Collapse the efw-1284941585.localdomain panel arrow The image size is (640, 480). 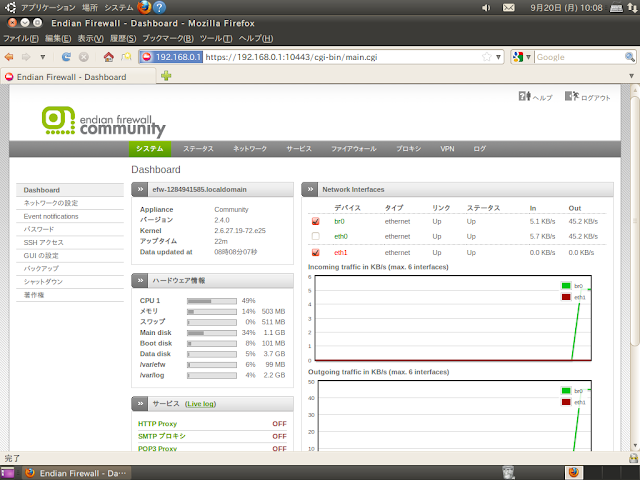pos(140,189)
